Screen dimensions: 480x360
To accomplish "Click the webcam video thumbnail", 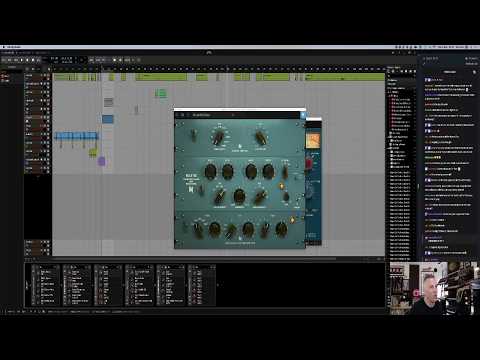I will pyautogui.click(x=434, y=288).
